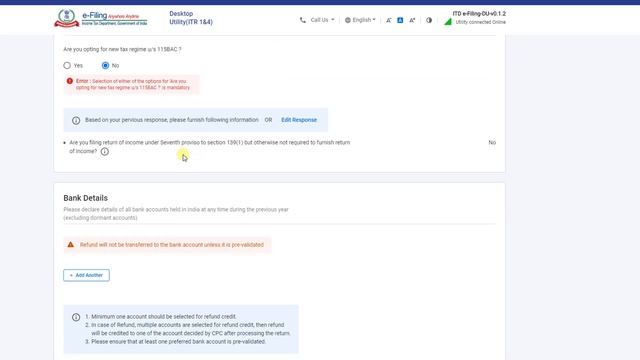
Task: Click info icon after 'of income?'
Action: tap(105, 151)
